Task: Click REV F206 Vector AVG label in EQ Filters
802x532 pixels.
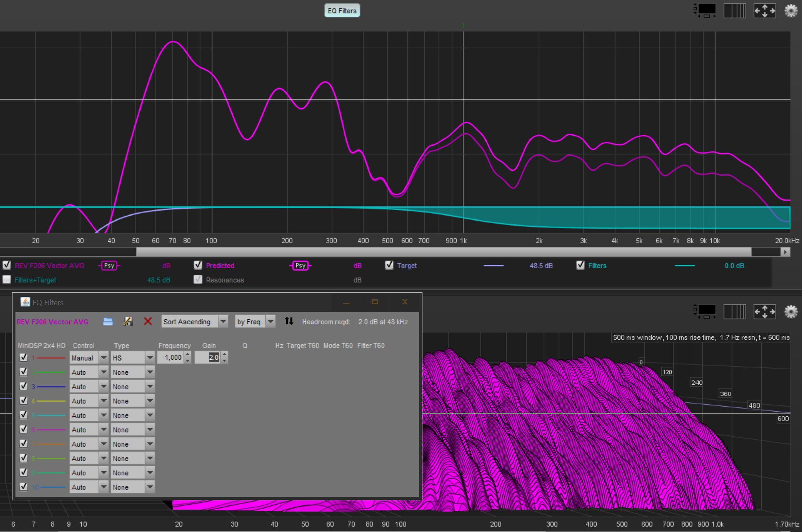Action: [x=52, y=322]
